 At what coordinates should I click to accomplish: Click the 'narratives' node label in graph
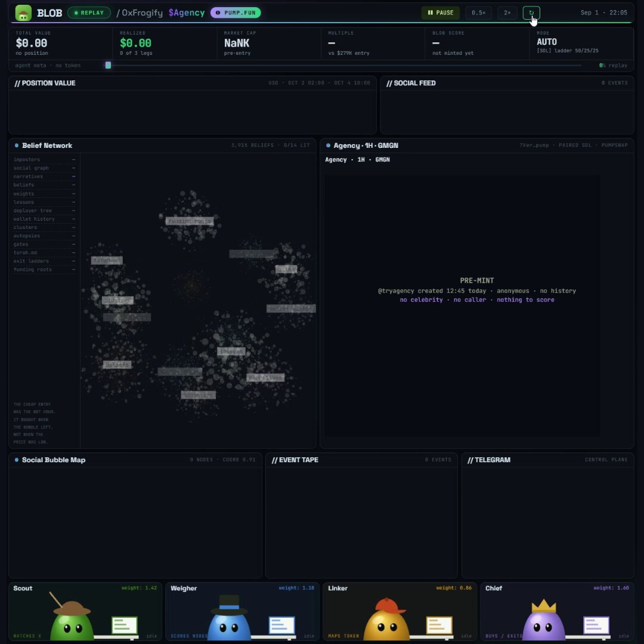[265, 377]
